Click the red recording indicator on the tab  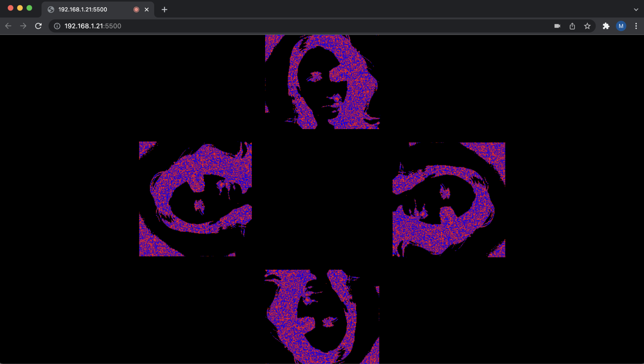(x=136, y=9)
